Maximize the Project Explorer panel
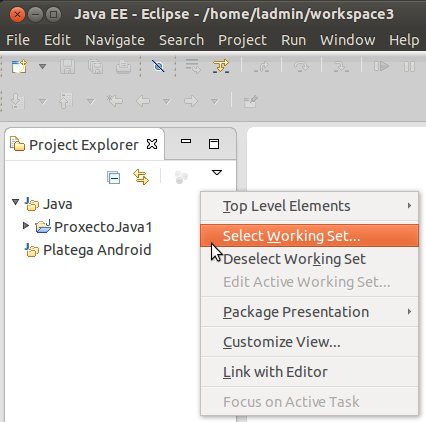Image resolution: width=426 pixels, height=422 pixels. (x=214, y=144)
